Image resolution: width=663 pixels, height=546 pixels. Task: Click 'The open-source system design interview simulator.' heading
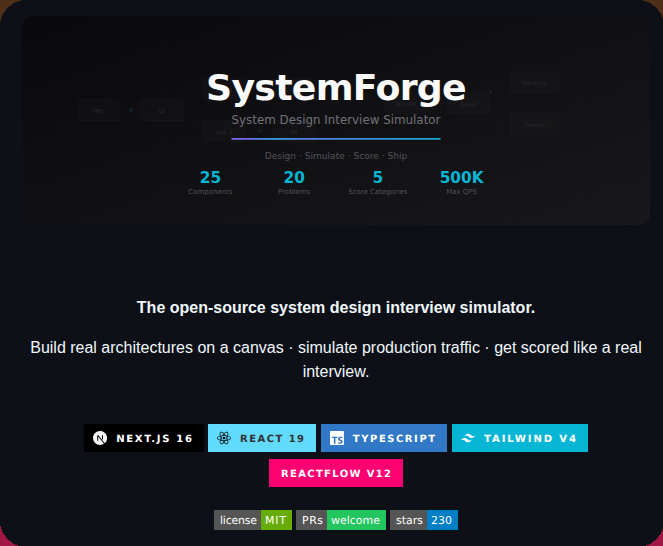[x=336, y=307]
